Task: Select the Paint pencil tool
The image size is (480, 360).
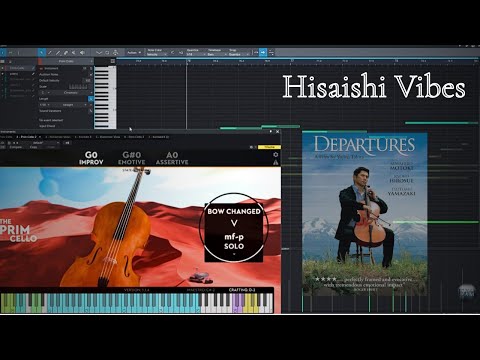Action: [50, 52]
